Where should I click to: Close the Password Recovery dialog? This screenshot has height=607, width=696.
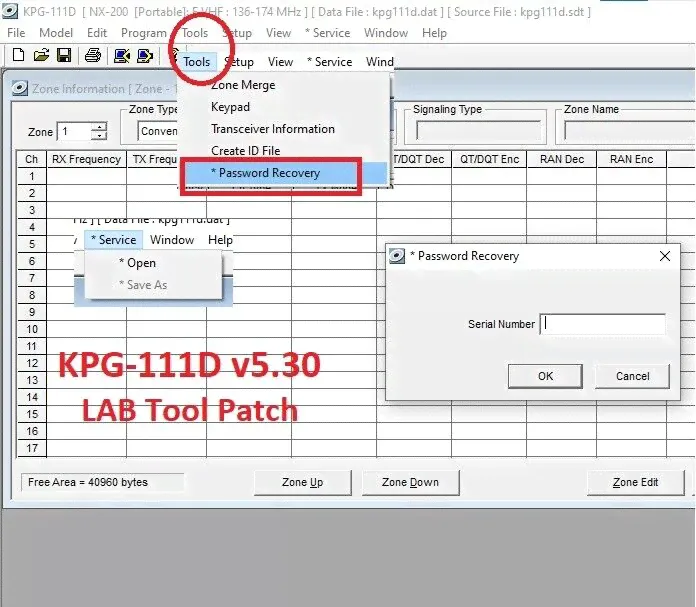click(x=665, y=256)
